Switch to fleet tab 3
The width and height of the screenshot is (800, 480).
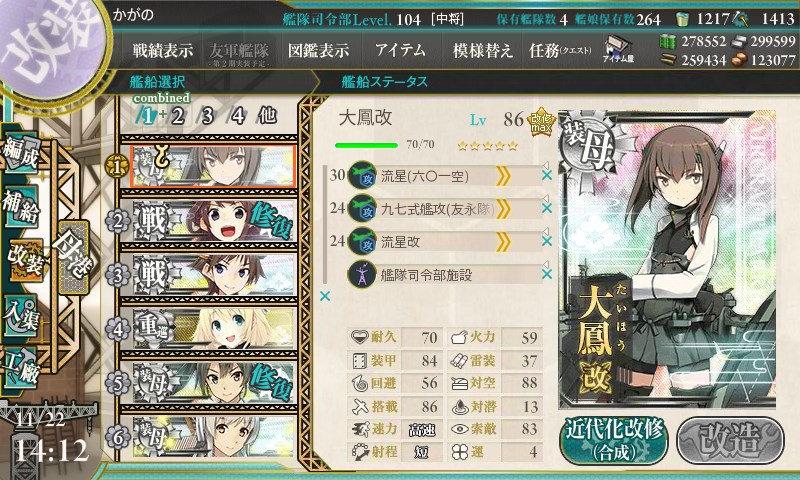tap(207, 116)
